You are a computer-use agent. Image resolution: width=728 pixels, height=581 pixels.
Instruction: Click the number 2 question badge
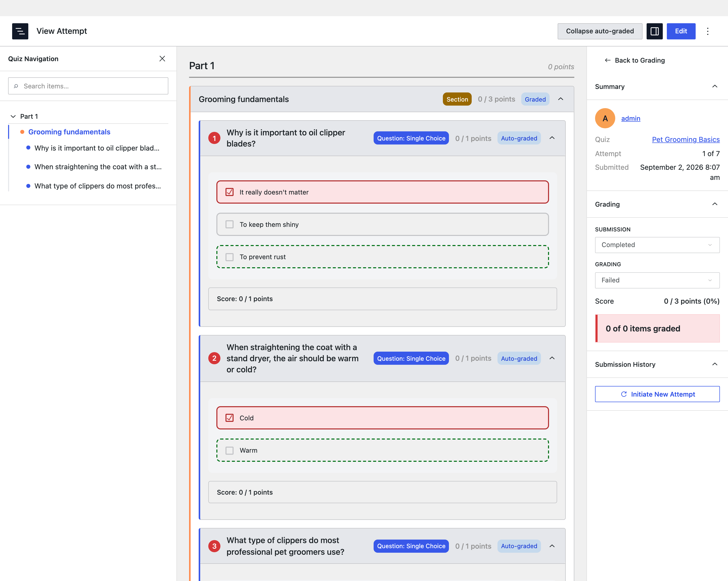[x=214, y=358]
